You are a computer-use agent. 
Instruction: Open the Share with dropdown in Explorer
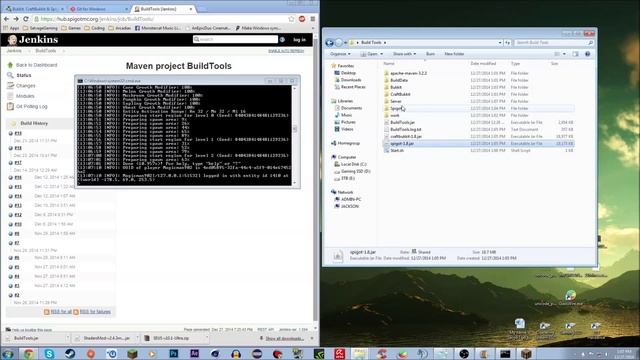(404, 54)
